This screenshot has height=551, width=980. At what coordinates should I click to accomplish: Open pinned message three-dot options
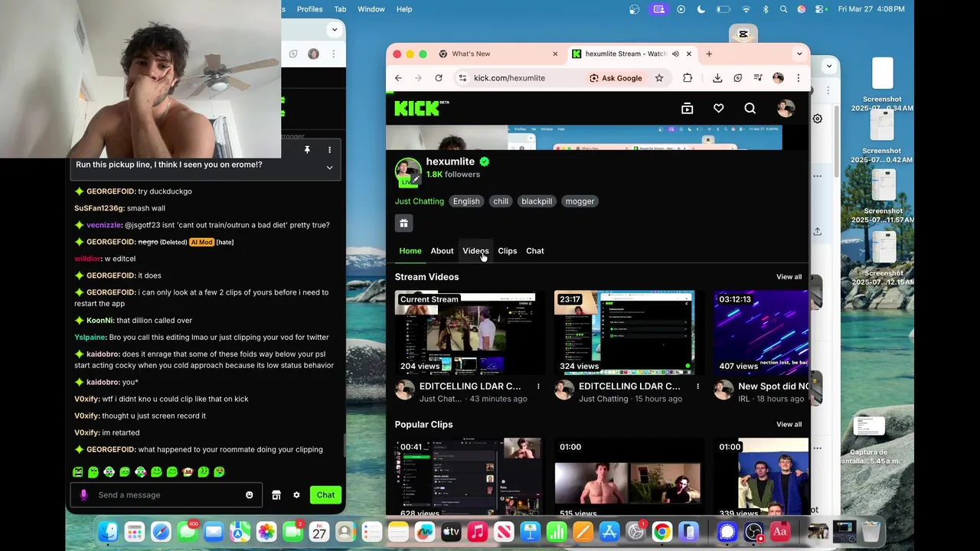(329, 150)
